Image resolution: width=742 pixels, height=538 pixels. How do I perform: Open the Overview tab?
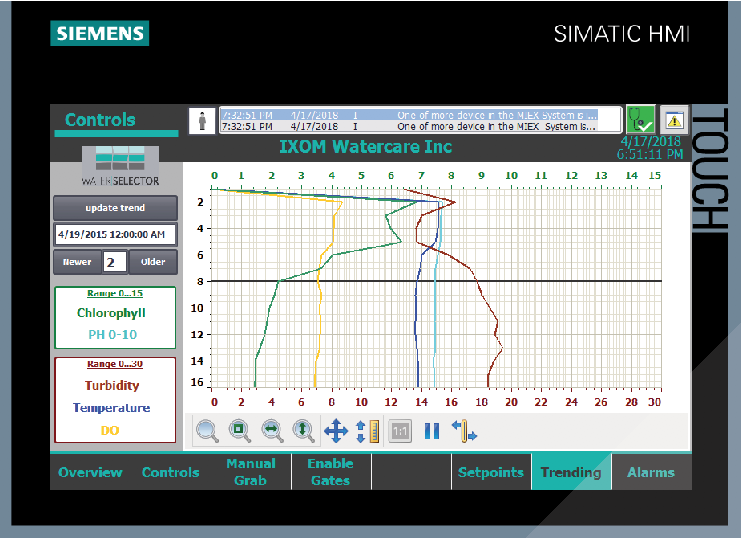[90, 472]
